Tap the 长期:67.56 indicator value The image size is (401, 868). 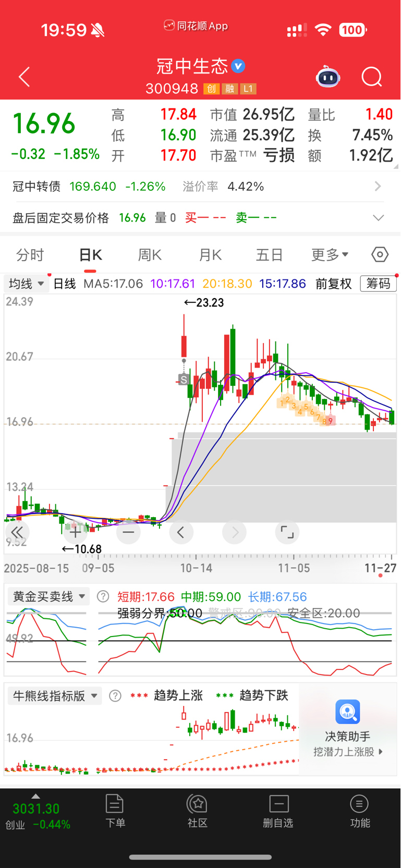(x=277, y=597)
